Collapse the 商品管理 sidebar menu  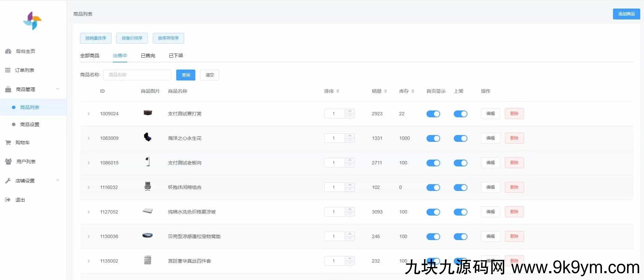[x=58, y=89]
